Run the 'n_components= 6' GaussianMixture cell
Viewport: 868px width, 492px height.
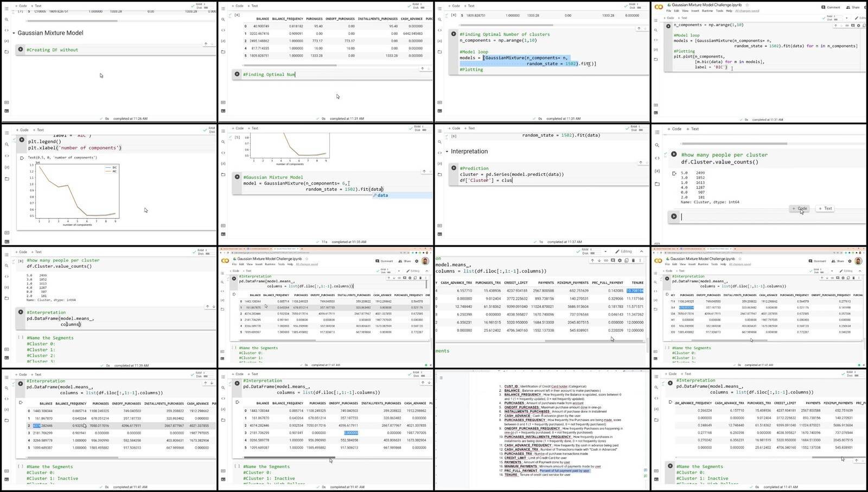(x=237, y=177)
